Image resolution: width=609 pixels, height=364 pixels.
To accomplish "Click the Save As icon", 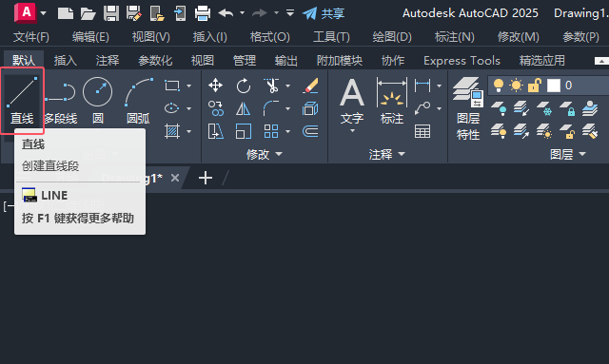I will (134, 13).
